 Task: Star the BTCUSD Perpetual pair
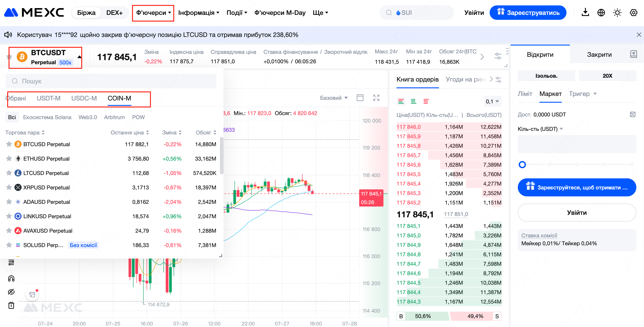pyautogui.click(x=9, y=144)
